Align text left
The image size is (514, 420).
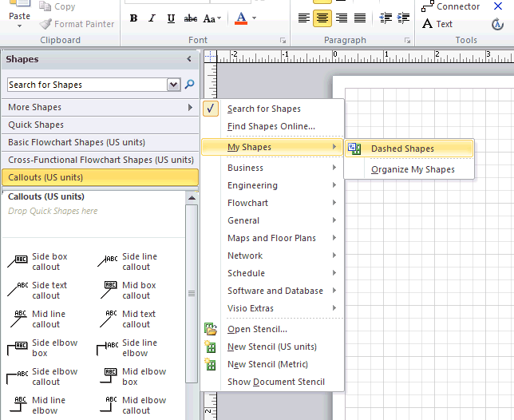click(304, 18)
